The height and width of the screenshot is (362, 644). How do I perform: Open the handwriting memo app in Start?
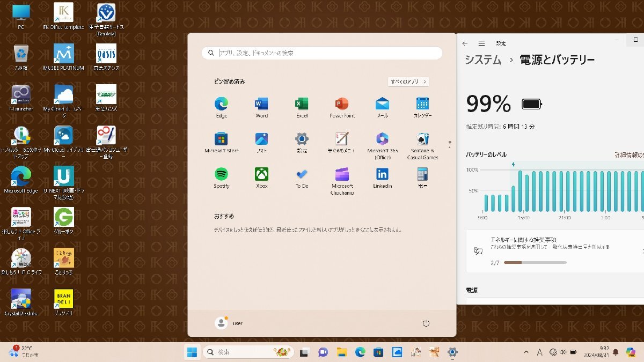pyautogui.click(x=342, y=143)
